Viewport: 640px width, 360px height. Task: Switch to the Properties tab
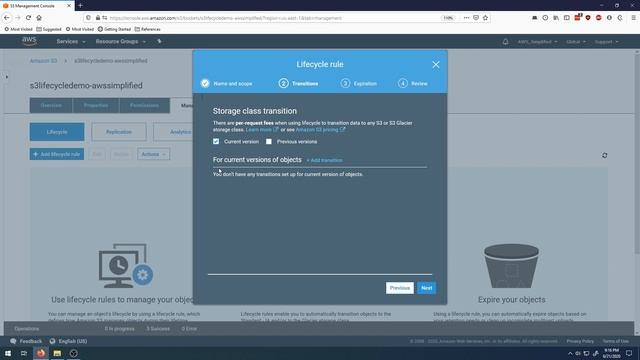coord(96,105)
